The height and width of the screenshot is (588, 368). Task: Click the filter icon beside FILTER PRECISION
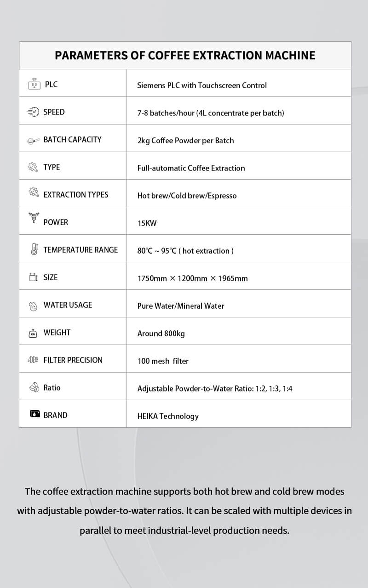33,360
